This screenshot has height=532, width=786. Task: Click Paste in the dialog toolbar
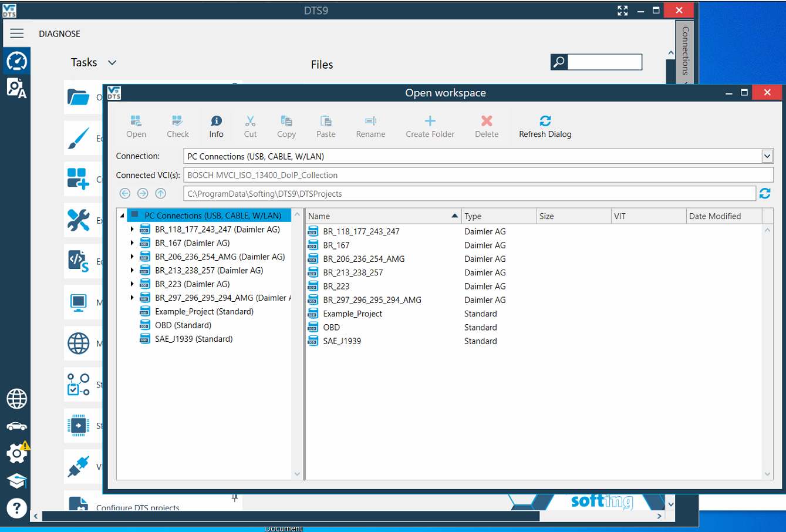tap(326, 127)
